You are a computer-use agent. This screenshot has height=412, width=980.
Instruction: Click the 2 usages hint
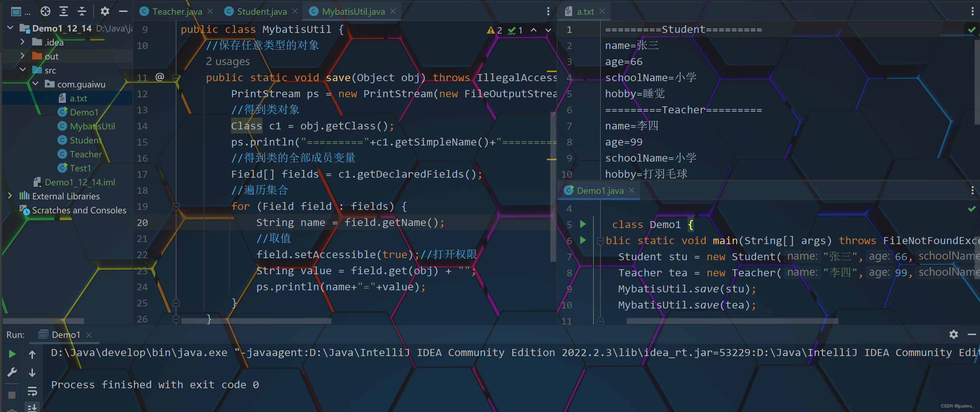[228, 61]
